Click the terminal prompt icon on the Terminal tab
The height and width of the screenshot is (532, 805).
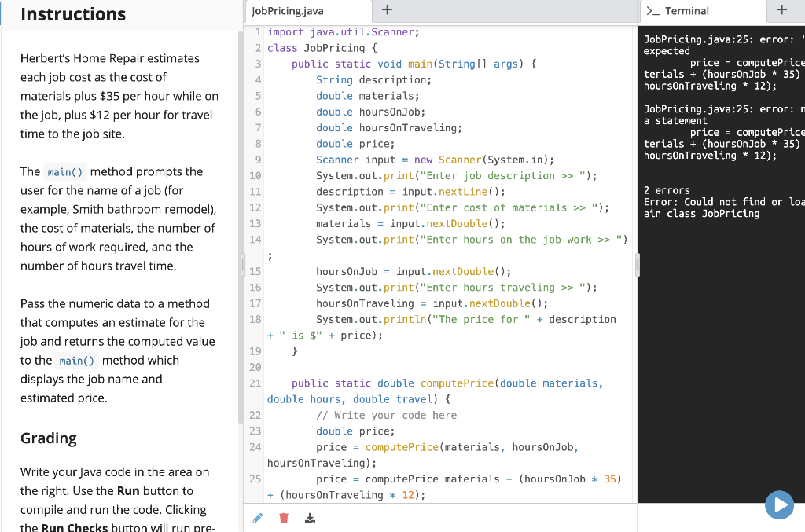click(x=655, y=11)
